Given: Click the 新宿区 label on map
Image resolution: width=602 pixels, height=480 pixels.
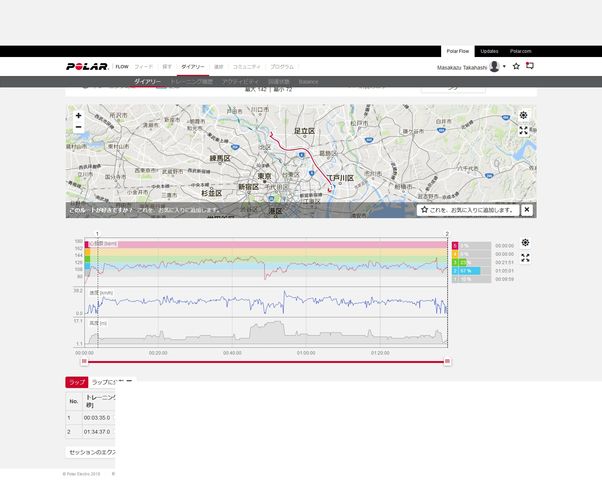Looking at the screenshot, I should click(248, 187).
